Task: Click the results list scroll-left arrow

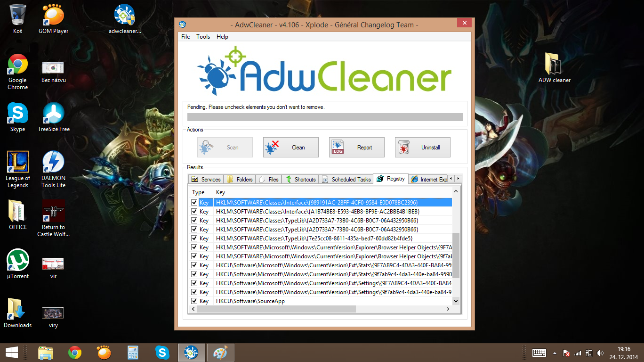Action: 192,309
